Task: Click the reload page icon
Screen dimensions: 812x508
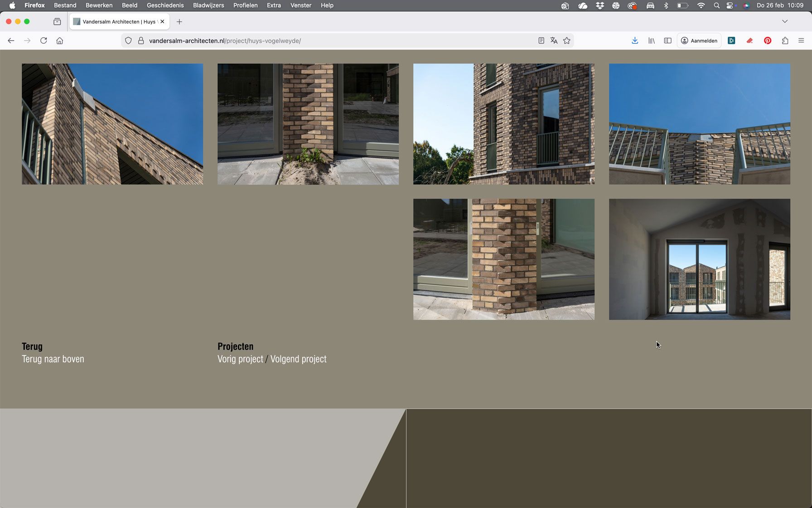Action: (43, 41)
